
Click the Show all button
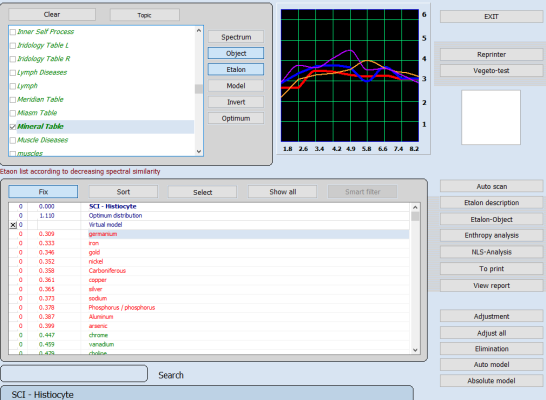pos(282,191)
